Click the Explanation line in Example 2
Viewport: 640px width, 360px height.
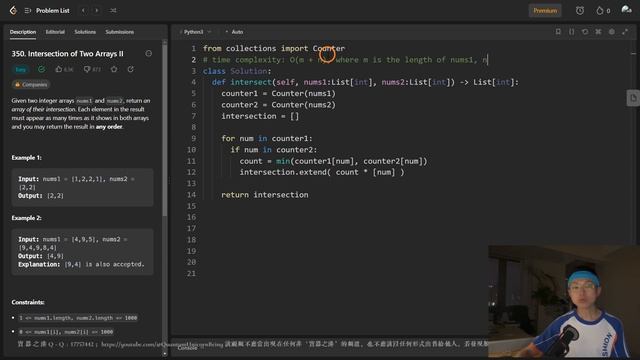tap(81, 264)
